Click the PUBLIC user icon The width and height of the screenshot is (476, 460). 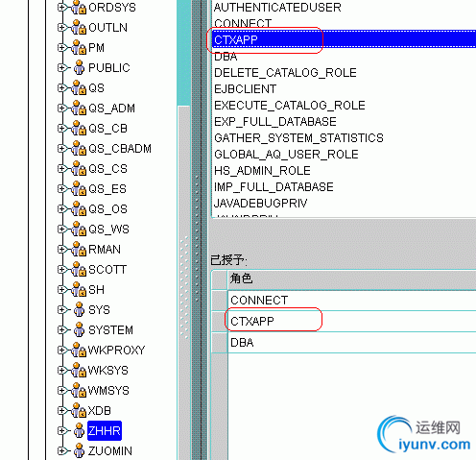79,68
